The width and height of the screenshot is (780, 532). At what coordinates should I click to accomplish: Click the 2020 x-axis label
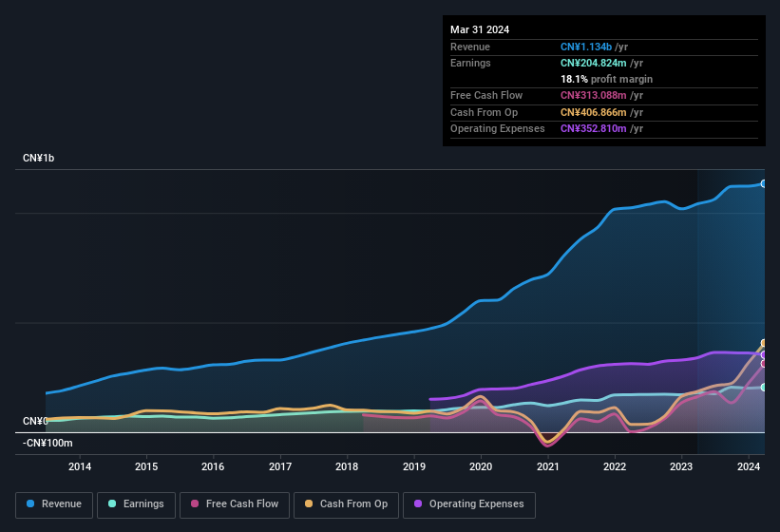coord(481,466)
